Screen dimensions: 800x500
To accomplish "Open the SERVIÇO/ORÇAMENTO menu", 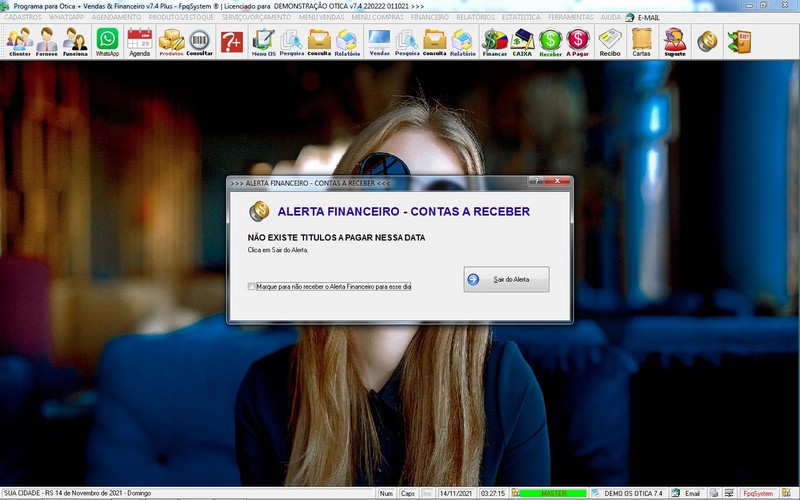I will coord(256,17).
